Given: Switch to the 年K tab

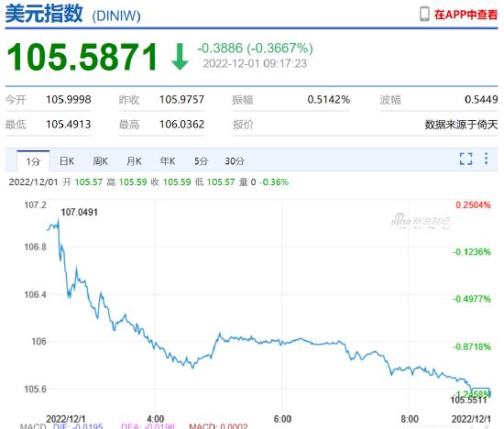Looking at the screenshot, I should click(168, 161).
